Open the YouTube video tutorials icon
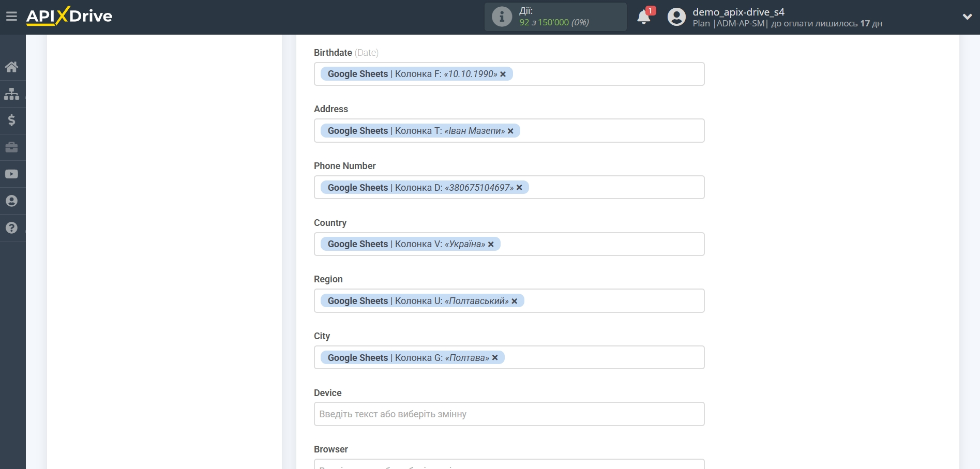 (x=11, y=174)
